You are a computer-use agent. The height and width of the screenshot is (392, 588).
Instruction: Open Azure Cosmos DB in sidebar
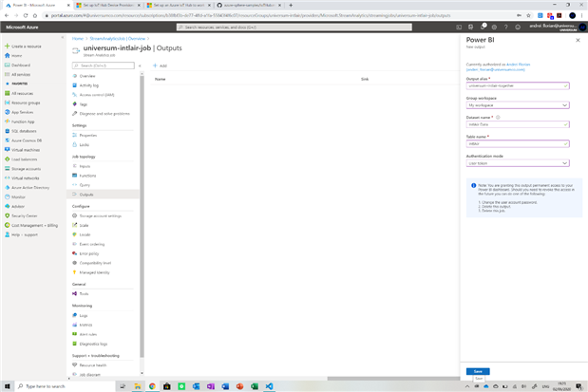(27, 140)
